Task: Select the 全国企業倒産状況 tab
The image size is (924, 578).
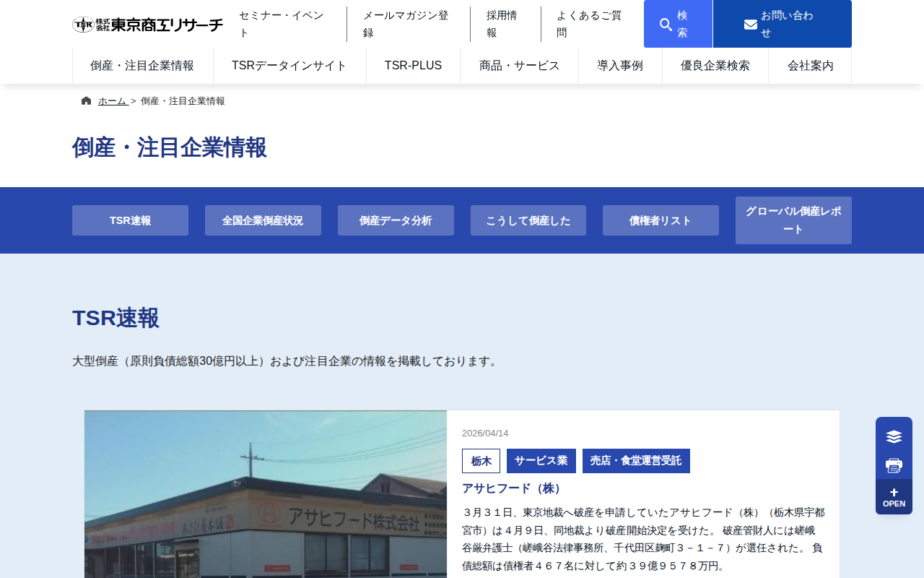Action: 263,220
